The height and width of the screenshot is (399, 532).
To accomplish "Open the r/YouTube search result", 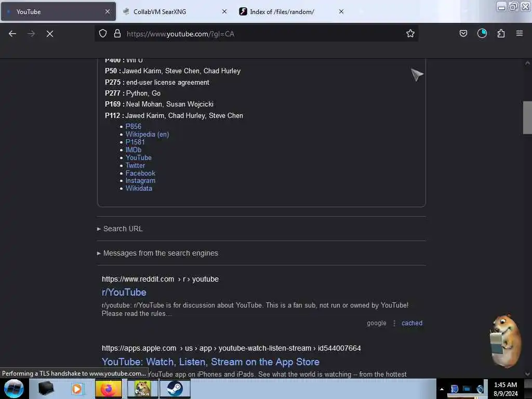I will pyautogui.click(x=124, y=292).
